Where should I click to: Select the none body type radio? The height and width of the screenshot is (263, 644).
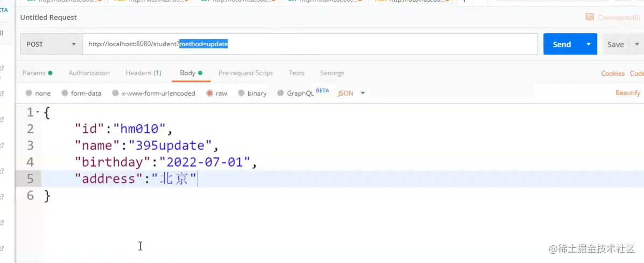pyautogui.click(x=29, y=93)
